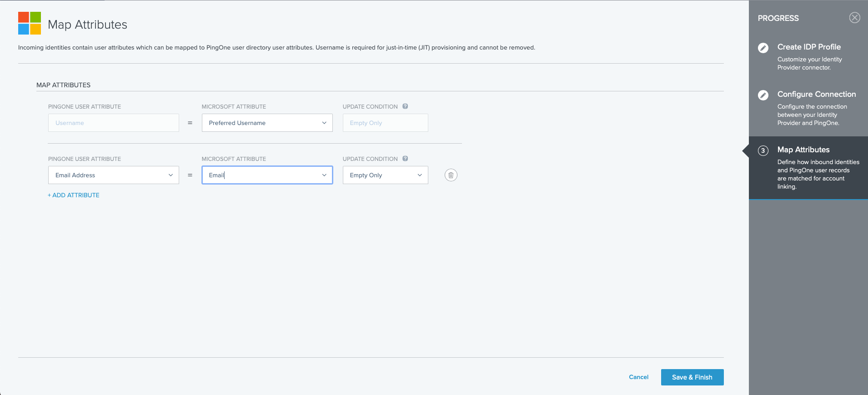The image size is (868, 395).
Task: Click the Save & Finish button
Action: click(x=692, y=377)
